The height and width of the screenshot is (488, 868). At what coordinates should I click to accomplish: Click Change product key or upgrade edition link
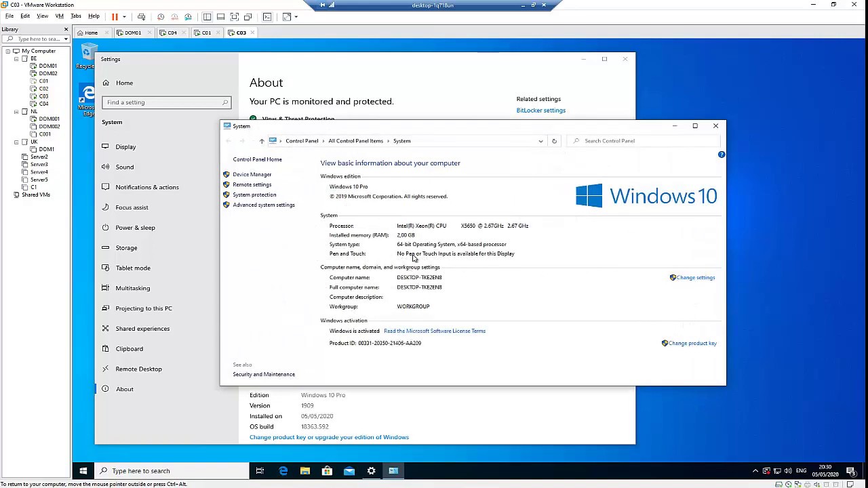pos(329,437)
